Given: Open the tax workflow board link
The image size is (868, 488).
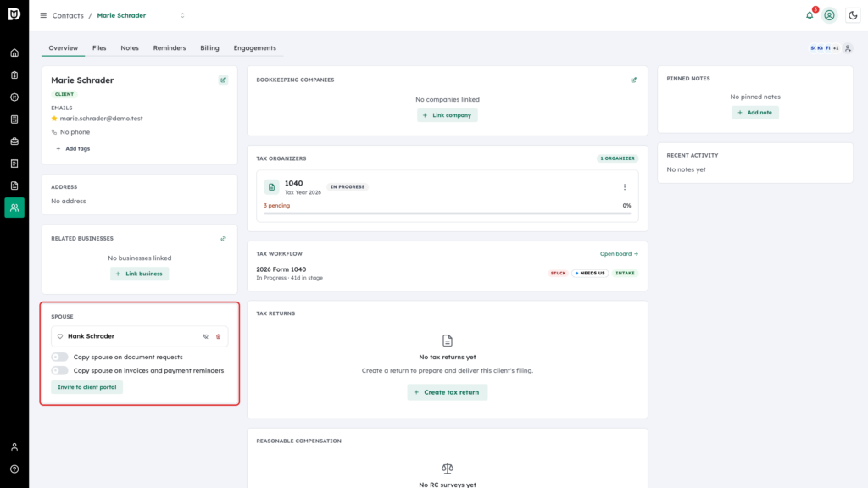Looking at the screenshot, I should [x=619, y=254].
